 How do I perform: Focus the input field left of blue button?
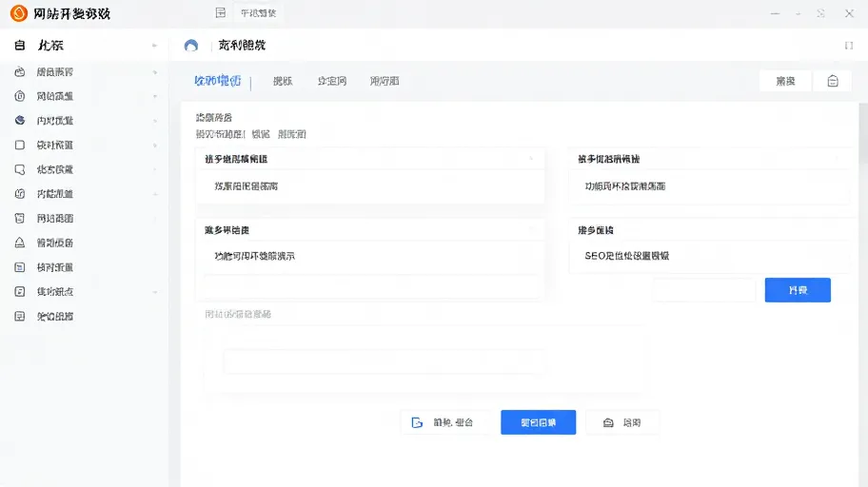[704, 290]
